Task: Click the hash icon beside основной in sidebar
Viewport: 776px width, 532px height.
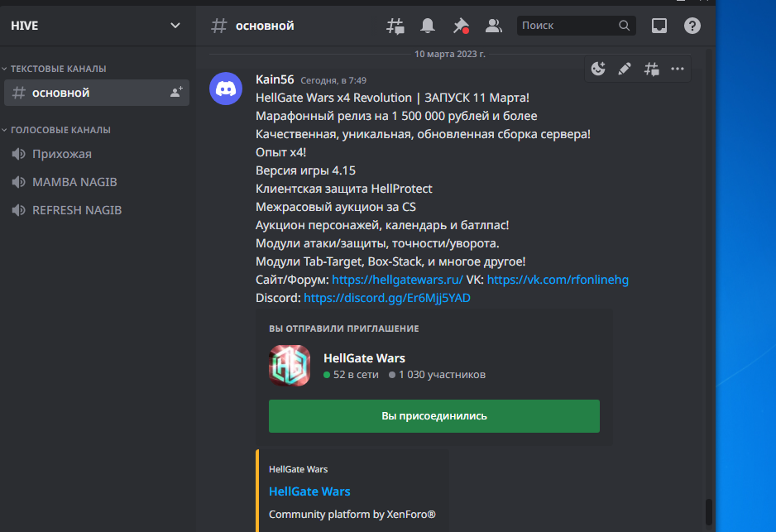Action: 19,93
